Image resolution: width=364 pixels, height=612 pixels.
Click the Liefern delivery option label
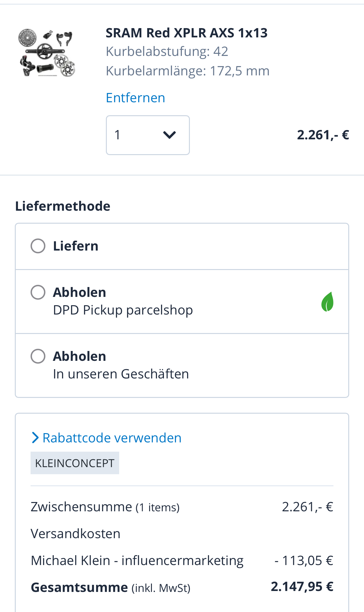76,246
